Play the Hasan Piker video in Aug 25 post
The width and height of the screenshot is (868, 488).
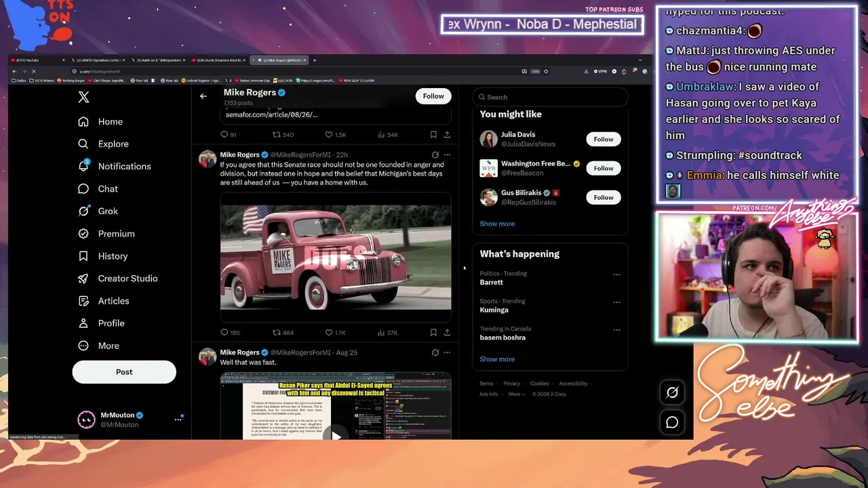(x=336, y=435)
